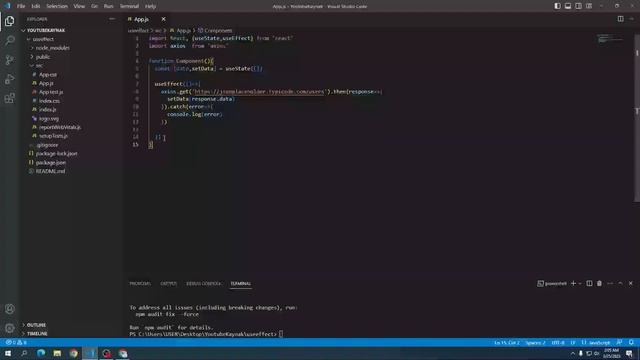
Task: Toggle primary sidebar layout icon
Action: pyautogui.click(x=557, y=6)
